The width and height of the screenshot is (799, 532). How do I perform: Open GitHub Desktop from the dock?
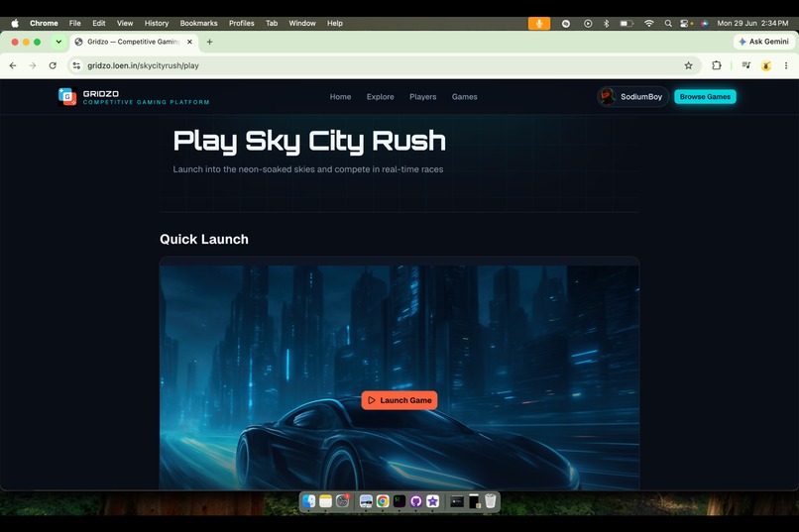tap(415, 501)
